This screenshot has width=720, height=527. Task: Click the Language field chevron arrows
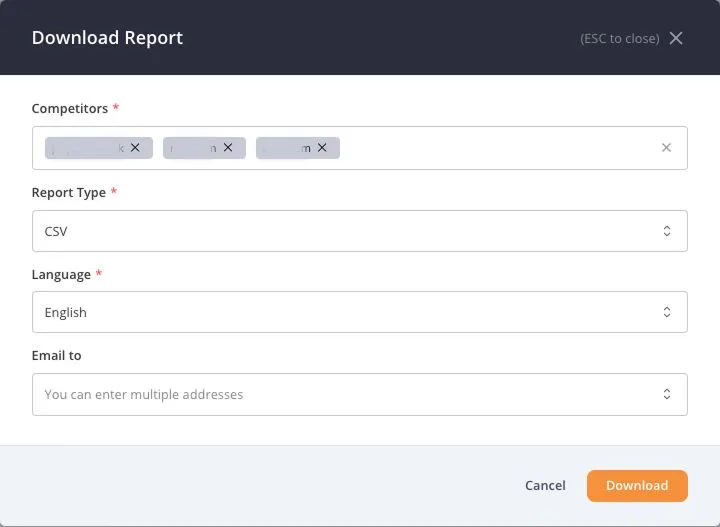667,312
